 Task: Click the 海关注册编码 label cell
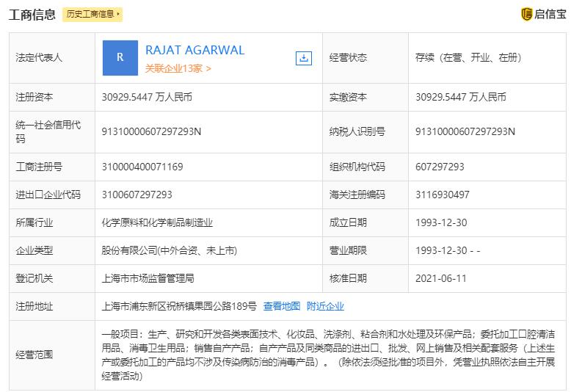click(x=365, y=195)
